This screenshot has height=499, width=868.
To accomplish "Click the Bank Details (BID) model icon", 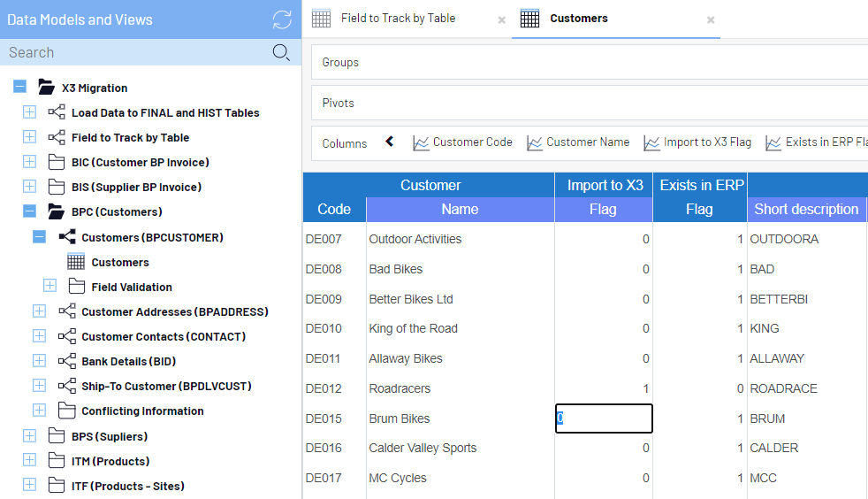I will pos(66,361).
